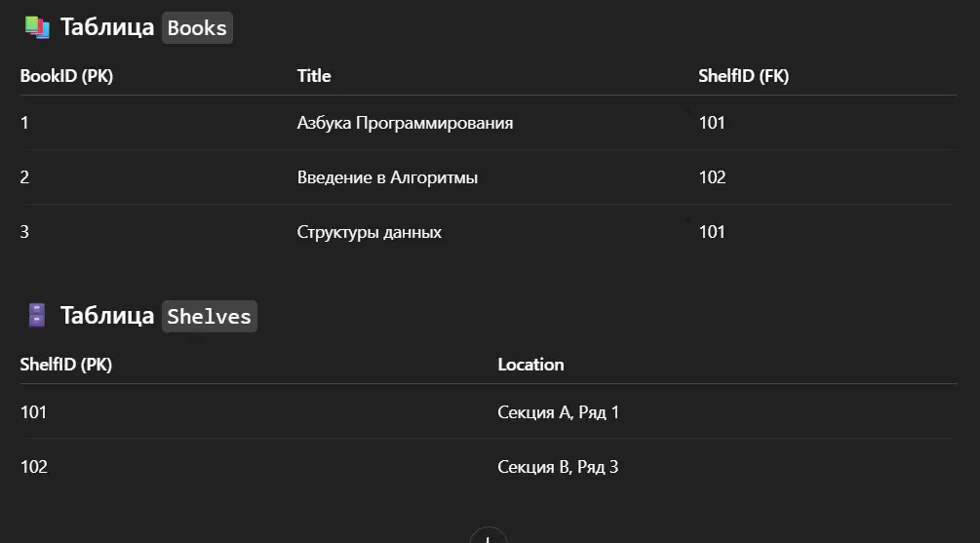
Task: Select the ShelfID (FK) column header
Action: click(x=743, y=76)
